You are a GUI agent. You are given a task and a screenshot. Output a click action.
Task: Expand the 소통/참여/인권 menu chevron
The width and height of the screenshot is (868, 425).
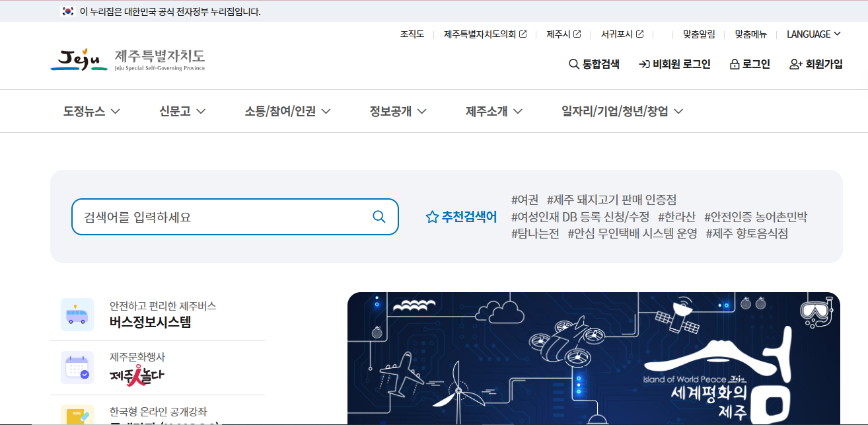(326, 111)
